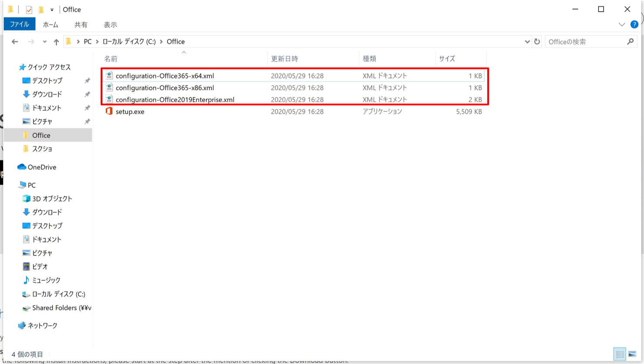Open the recent locations dropdown arrow

(44, 42)
